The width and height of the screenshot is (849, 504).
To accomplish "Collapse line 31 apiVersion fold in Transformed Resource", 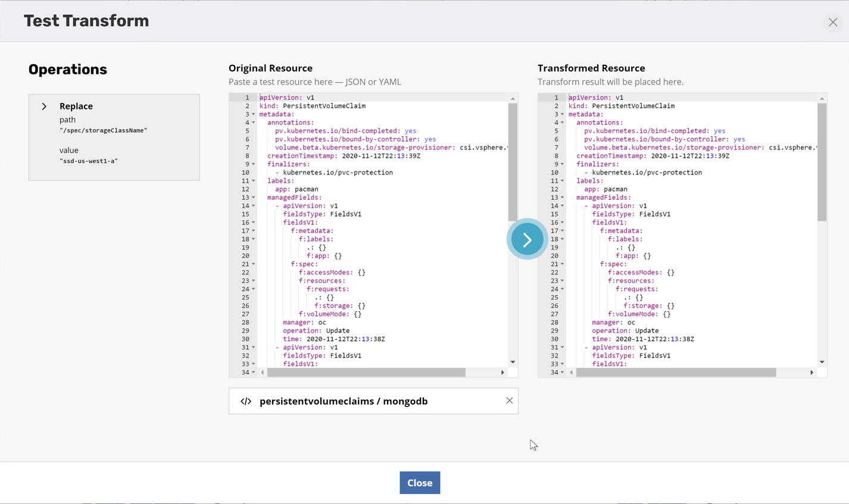I will [x=562, y=348].
